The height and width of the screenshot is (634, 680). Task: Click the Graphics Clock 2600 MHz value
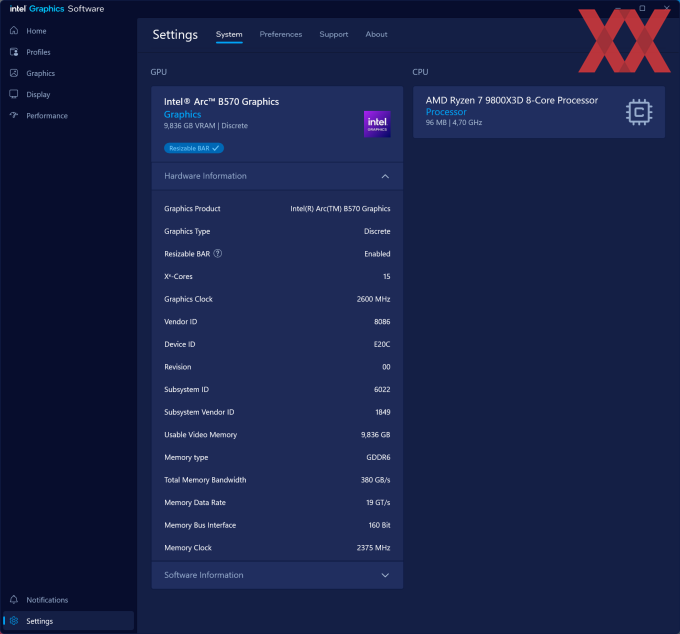point(373,299)
